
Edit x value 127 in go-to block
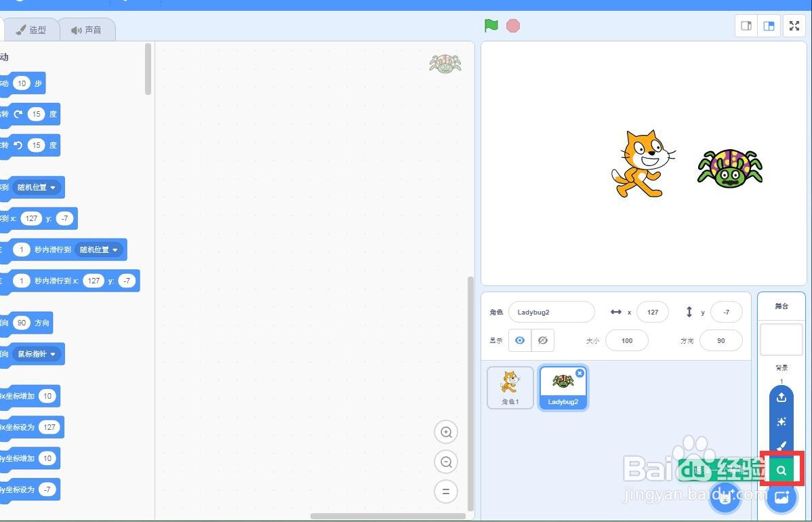31,218
